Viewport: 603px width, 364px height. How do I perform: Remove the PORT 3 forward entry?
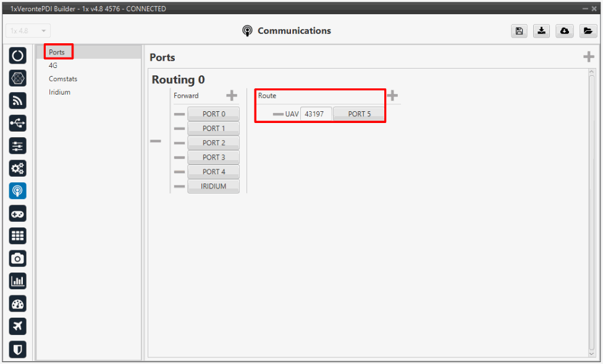click(x=179, y=158)
